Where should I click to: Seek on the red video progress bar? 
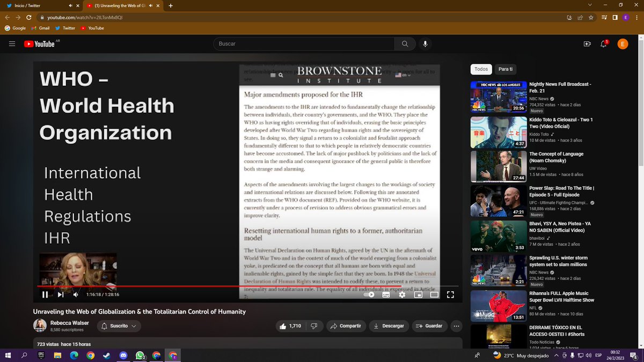coord(247,286)
